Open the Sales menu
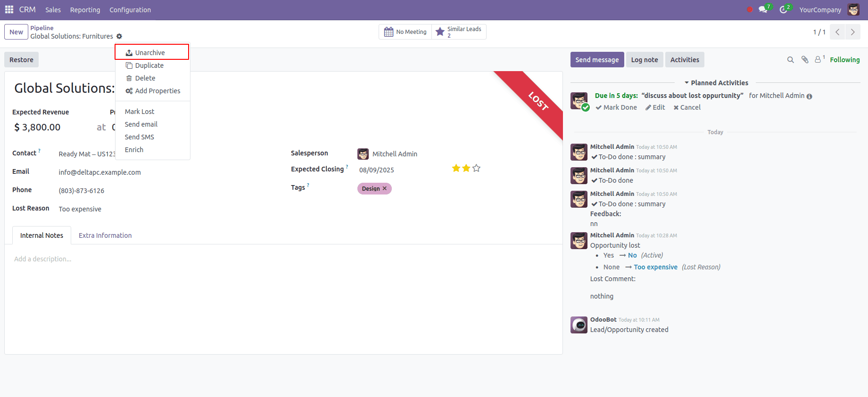The image size is (868, 397). coord(53,10)
